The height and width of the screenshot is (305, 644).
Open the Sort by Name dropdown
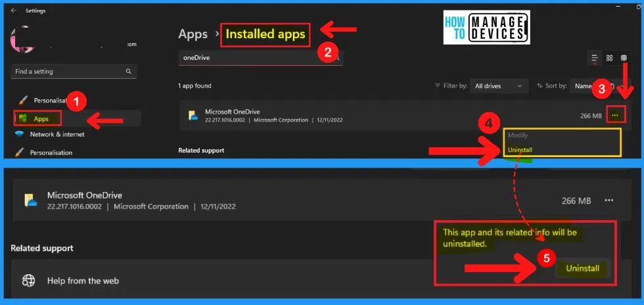coord(599,86)
